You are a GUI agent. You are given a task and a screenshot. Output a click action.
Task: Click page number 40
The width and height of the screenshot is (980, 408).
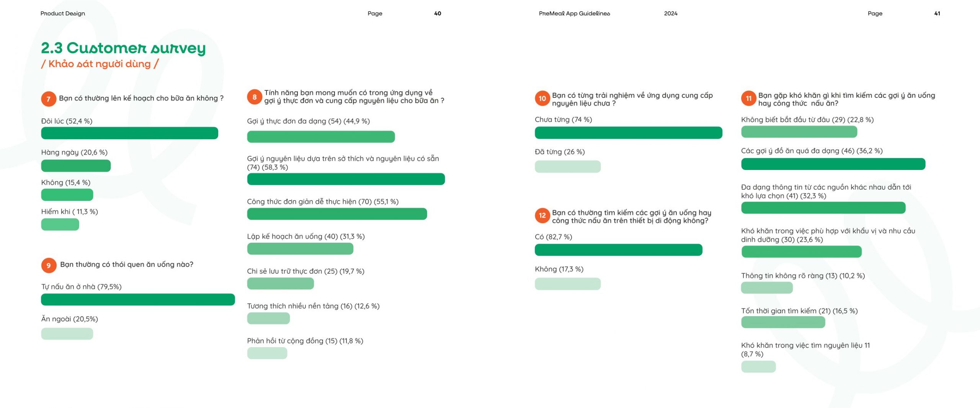[438, 13]
